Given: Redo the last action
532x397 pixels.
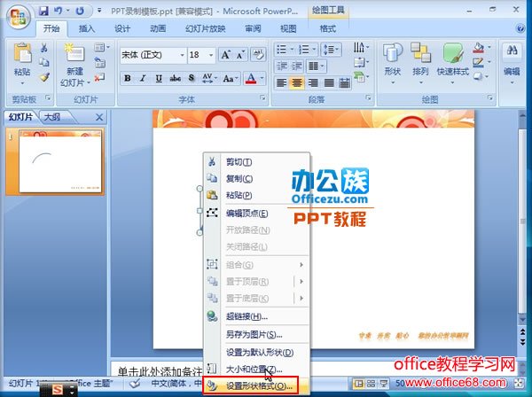Looking at the screenshot, I should tap(80, 12).
